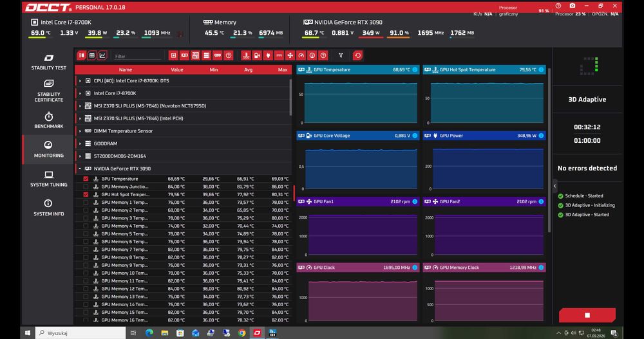The height and width of the screenshot is (339, 644).
Task: Open Chrome from the taskbar
Action: point(241,333)
